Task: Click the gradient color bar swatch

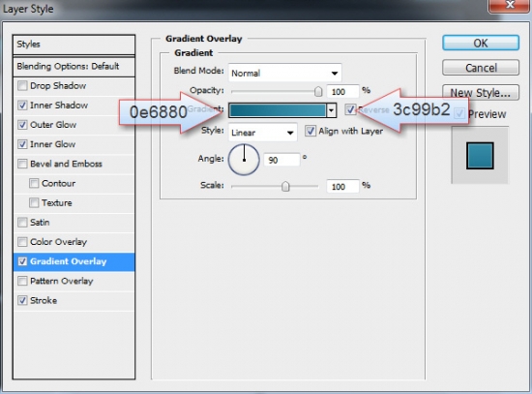Action: click(278, 110)
